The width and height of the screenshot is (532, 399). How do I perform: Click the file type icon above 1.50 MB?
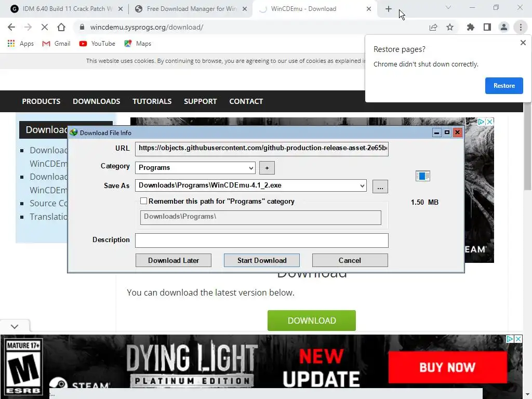(423, 176)
